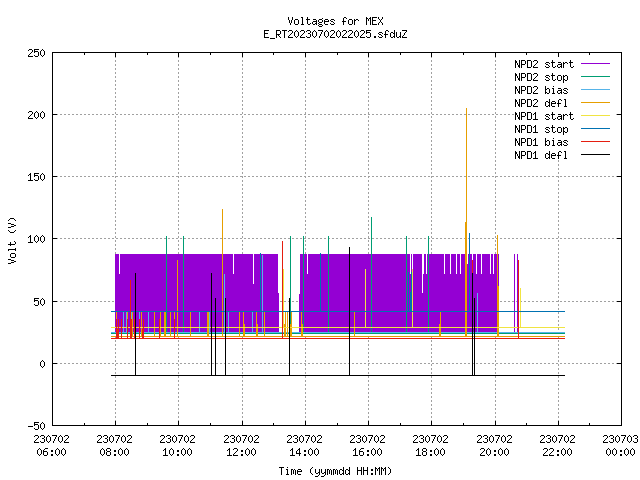Click the 250 y-axis tick label
This screenshot has height=480, width=640.
(36, 53)
